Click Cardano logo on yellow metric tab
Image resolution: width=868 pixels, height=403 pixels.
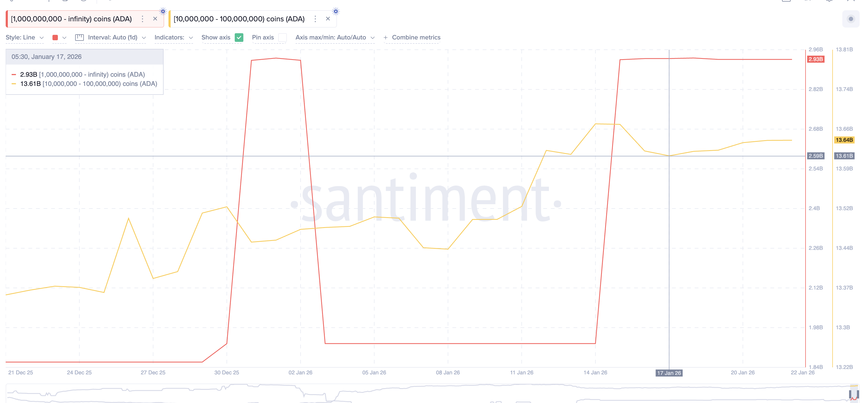click(x=336, y=11)
